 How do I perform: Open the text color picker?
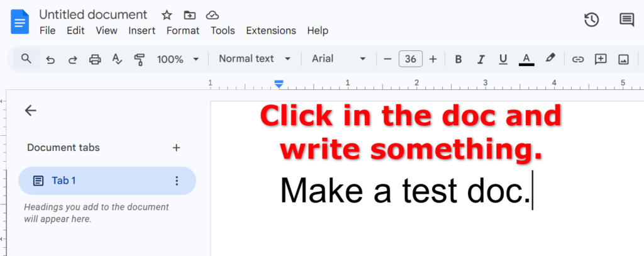coord(526,59)
